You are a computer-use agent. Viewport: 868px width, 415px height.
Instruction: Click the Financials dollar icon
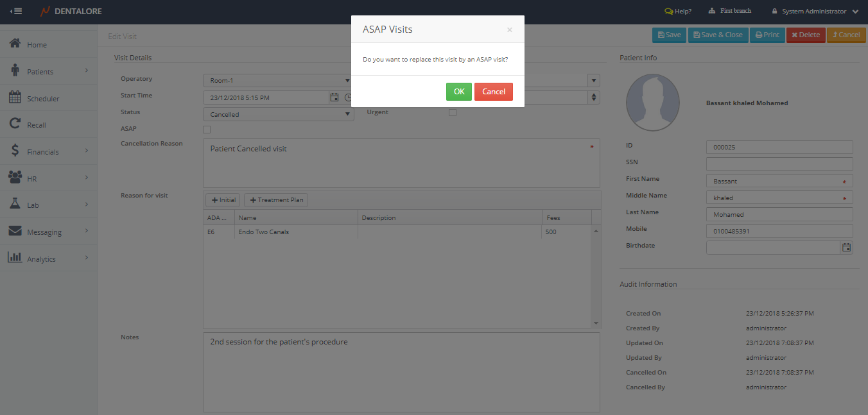(x=15, y=151)
